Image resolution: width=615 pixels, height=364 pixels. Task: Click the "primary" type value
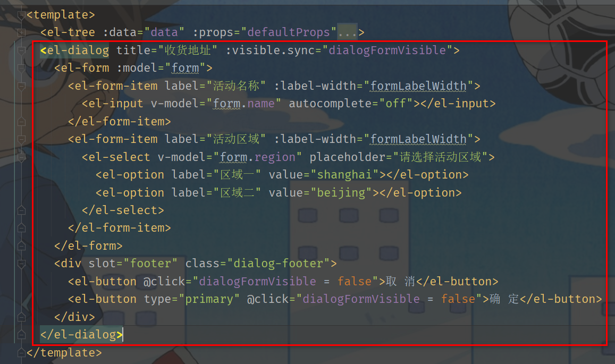(209, 299)
